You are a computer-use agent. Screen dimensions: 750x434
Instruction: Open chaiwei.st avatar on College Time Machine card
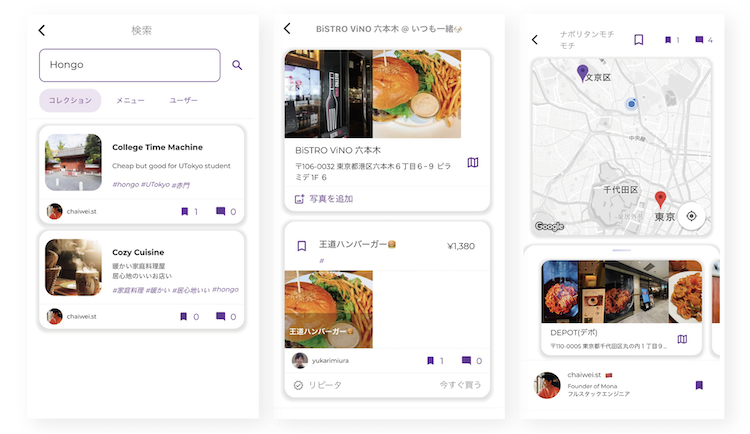[55, 211]
